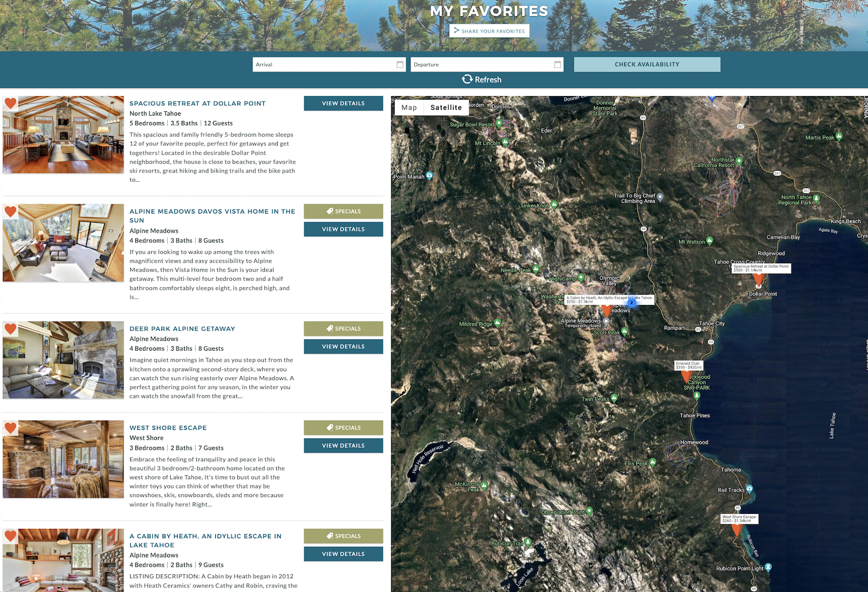Screen dimensions: 868x592
Task: Unfavorite Spacious Retreat at Dollar Point heart
Action: click(10, 104)
